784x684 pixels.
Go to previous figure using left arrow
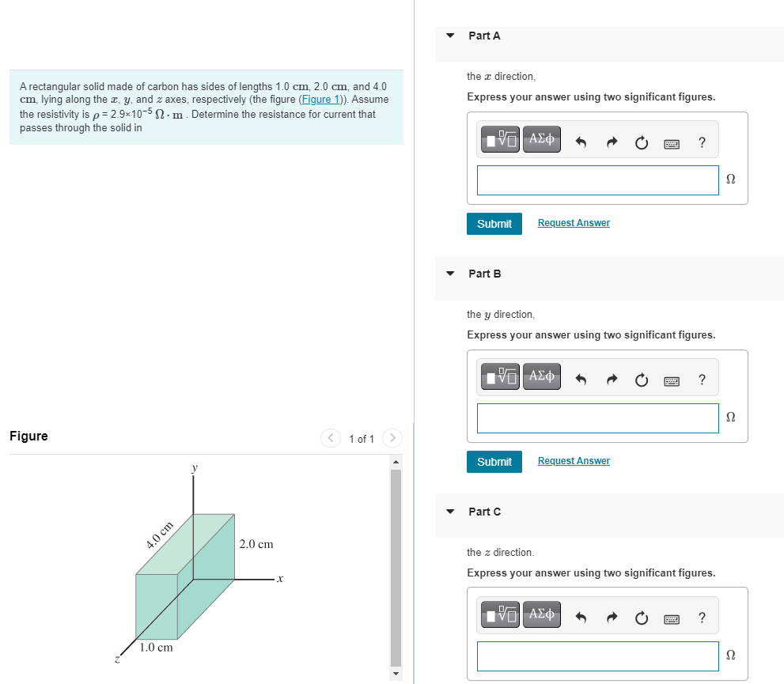331,437
